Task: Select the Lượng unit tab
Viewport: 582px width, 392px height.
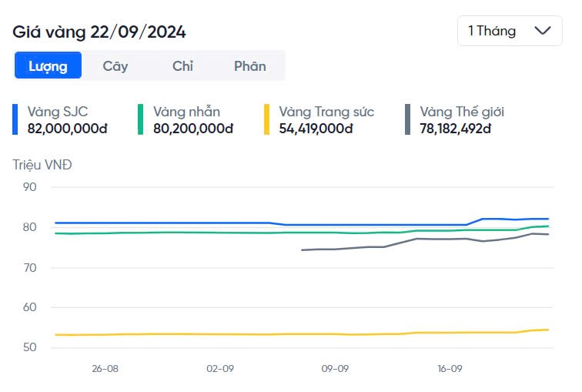Action: [48, 65]
